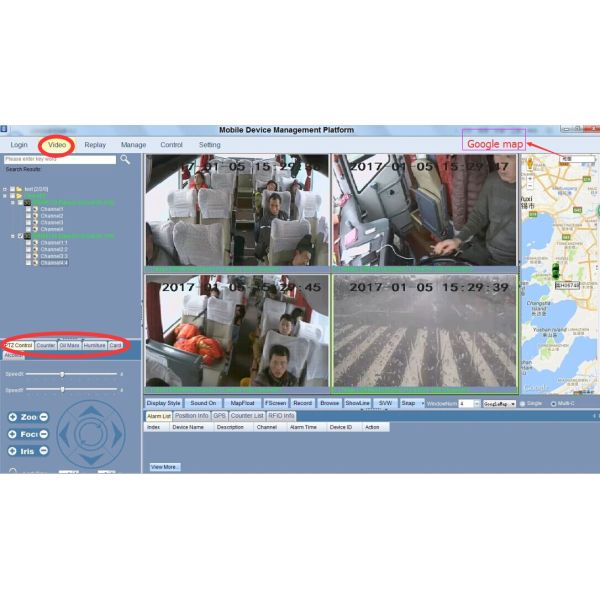Click the green vehicle marker on the map
The image size is (600, 600).
click(x=556, y=271)
